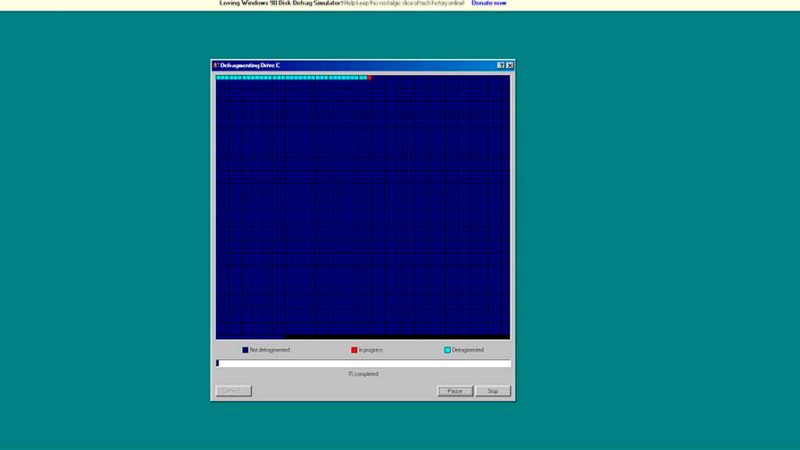Click the first cyan defragmented cluster
The image size is (800, 450).
[218, 78]
